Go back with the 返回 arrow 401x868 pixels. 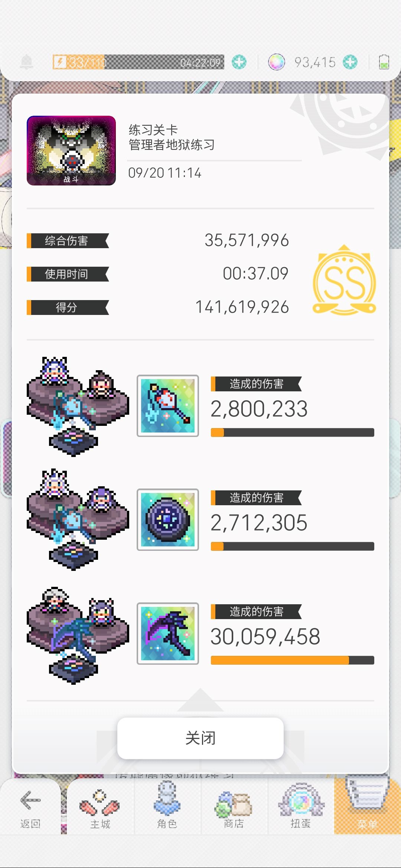pos(30,809)
